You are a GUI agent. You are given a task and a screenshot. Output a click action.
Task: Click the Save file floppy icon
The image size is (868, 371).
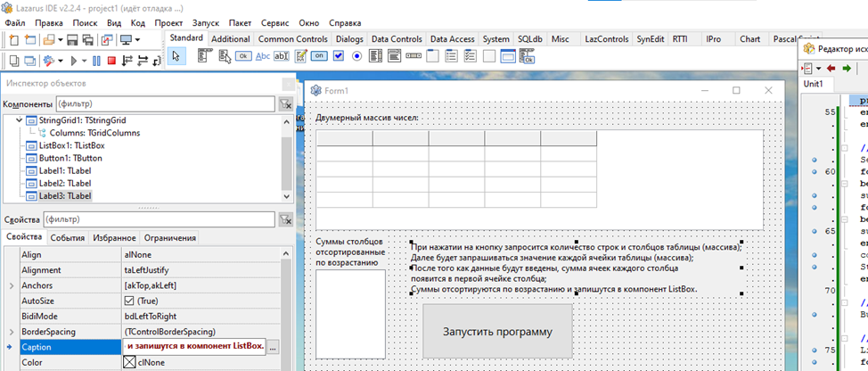point(73,39)
